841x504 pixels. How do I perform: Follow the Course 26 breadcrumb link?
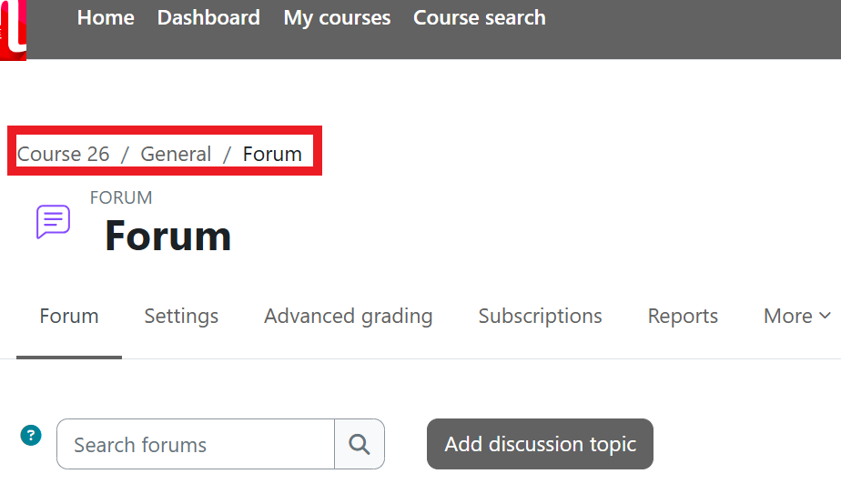pos(64,154)
